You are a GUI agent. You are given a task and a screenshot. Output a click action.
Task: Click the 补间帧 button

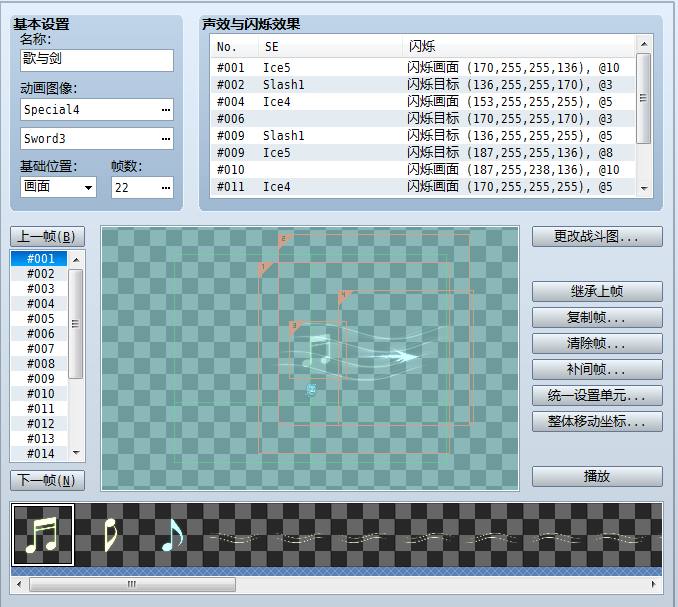click(x=597, y=369)
